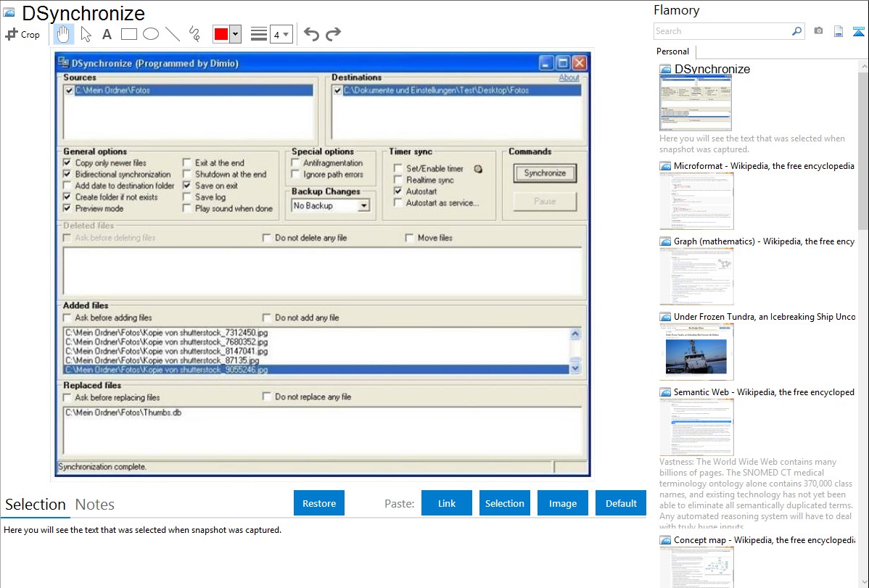Select the Crop tool
The image size is (869, 588).
(x=22, y=34)
